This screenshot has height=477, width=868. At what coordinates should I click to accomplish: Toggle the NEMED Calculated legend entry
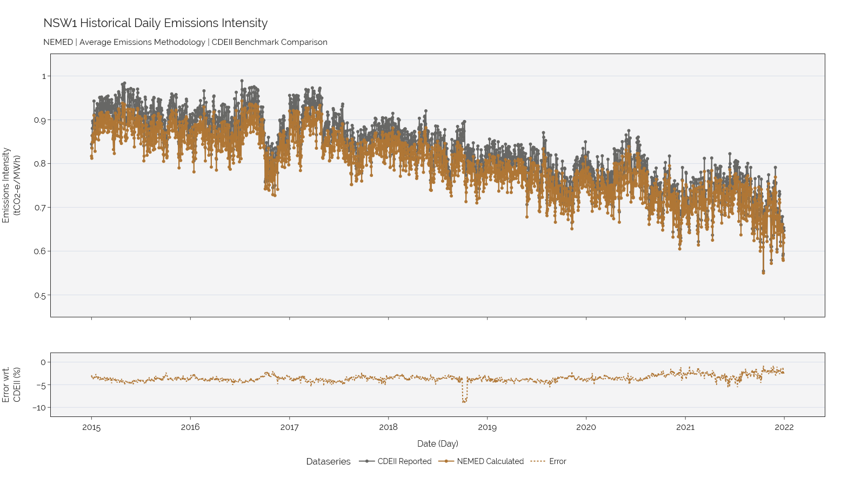pyautogui.click(x=481, y=461)
